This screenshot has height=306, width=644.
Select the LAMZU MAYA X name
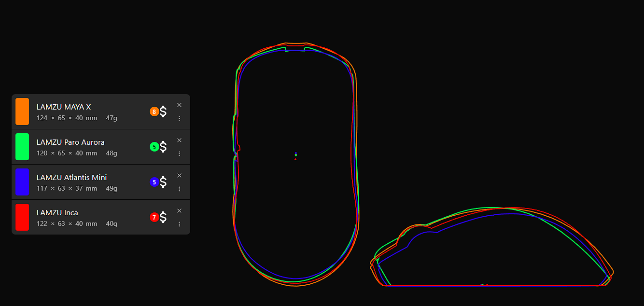click(64, 107)
